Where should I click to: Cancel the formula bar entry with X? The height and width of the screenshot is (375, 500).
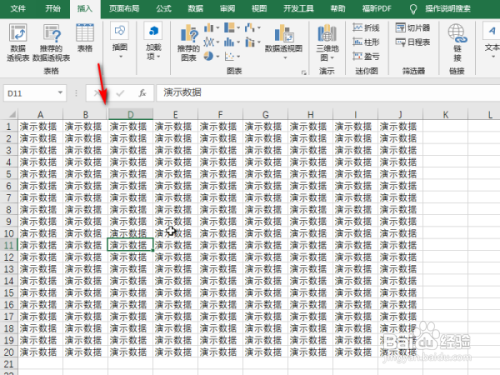click(x=96, y=93)
